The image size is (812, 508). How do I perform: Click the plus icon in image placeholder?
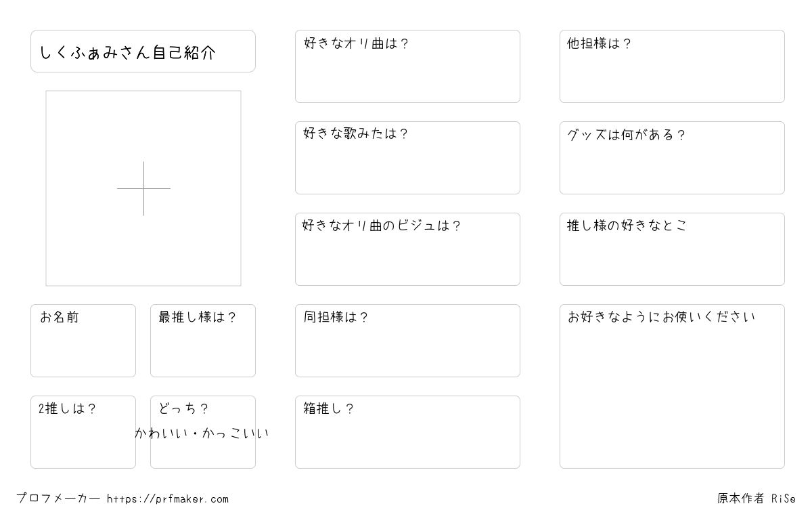click(x=143, y=188)
